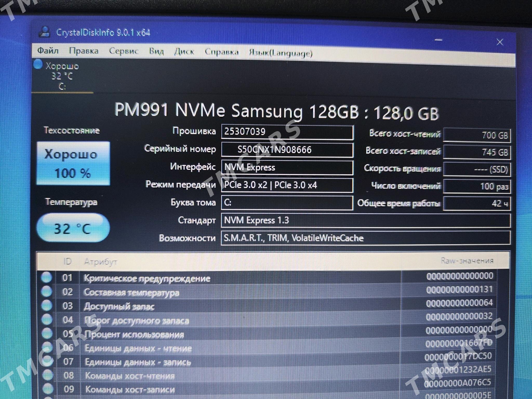Viewport: 532px width, 399px height.
Task: Open the Язык(Language) menu
Action: [x=281, y=53]
